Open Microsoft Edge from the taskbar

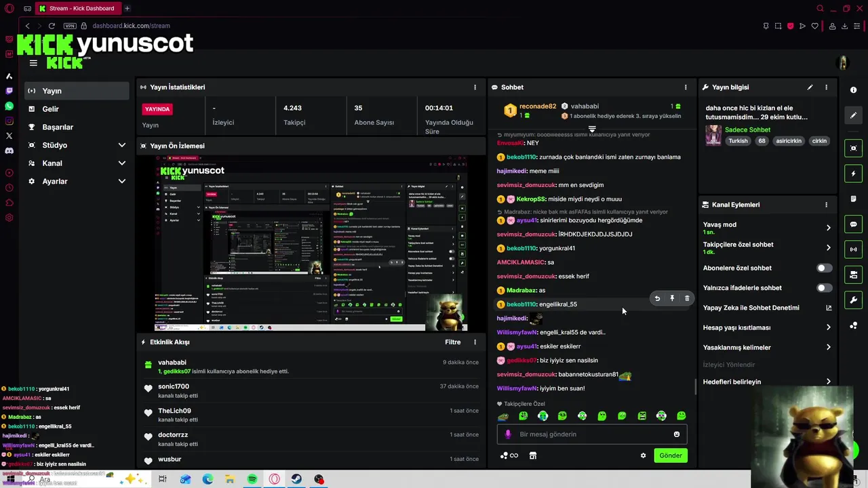click(x=208, y=479)
